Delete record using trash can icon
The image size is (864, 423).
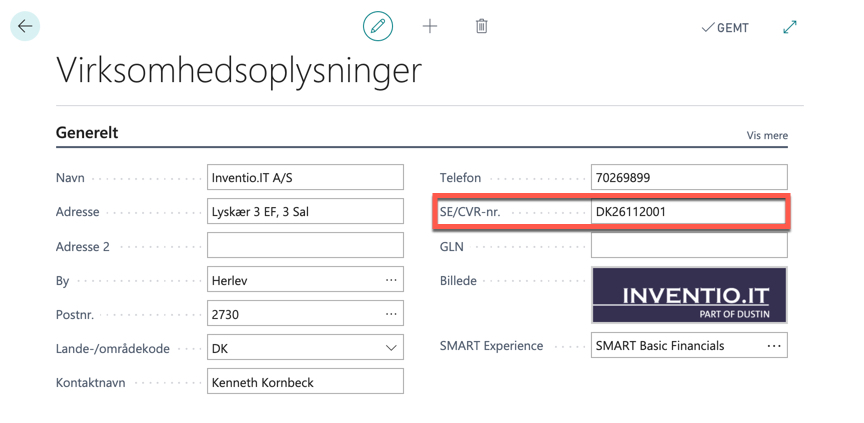(482, 26)
